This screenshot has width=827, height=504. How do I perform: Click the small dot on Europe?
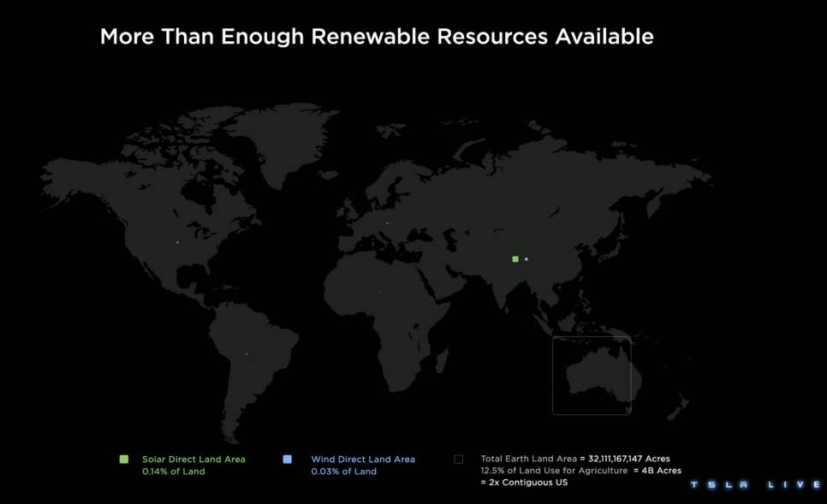[387, 223]
